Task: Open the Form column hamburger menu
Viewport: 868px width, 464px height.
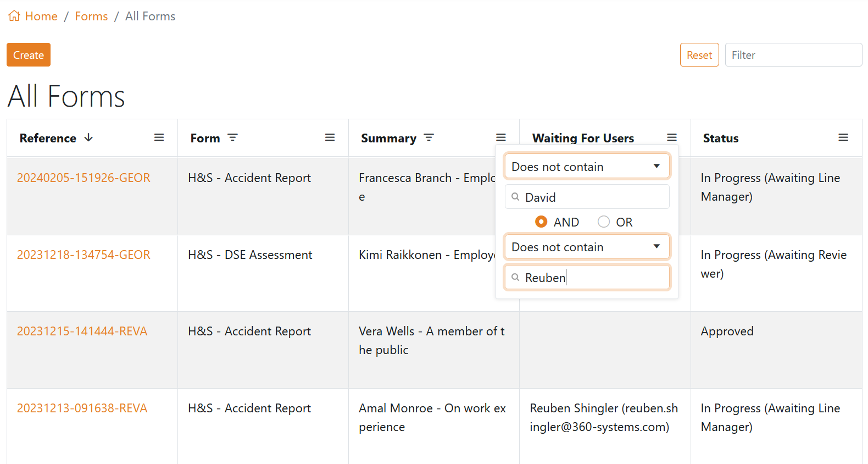Action: (x=330, y=137)
